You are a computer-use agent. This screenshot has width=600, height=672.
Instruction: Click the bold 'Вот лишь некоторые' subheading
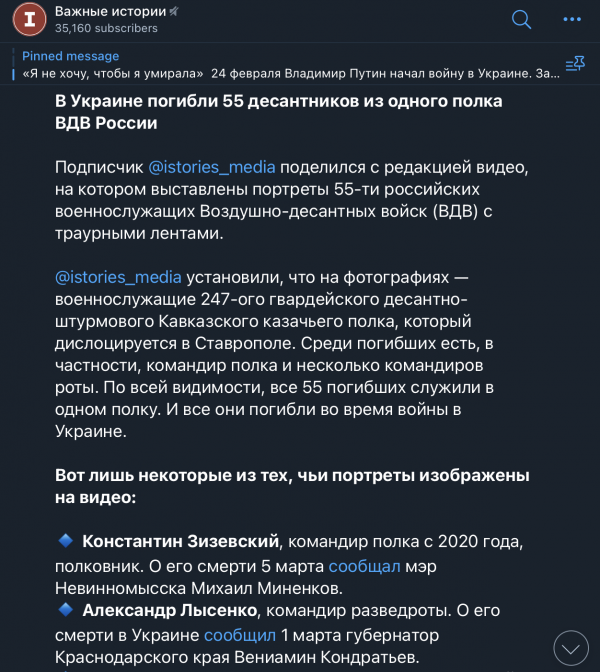pyautogui.click(x=292, y=486)
